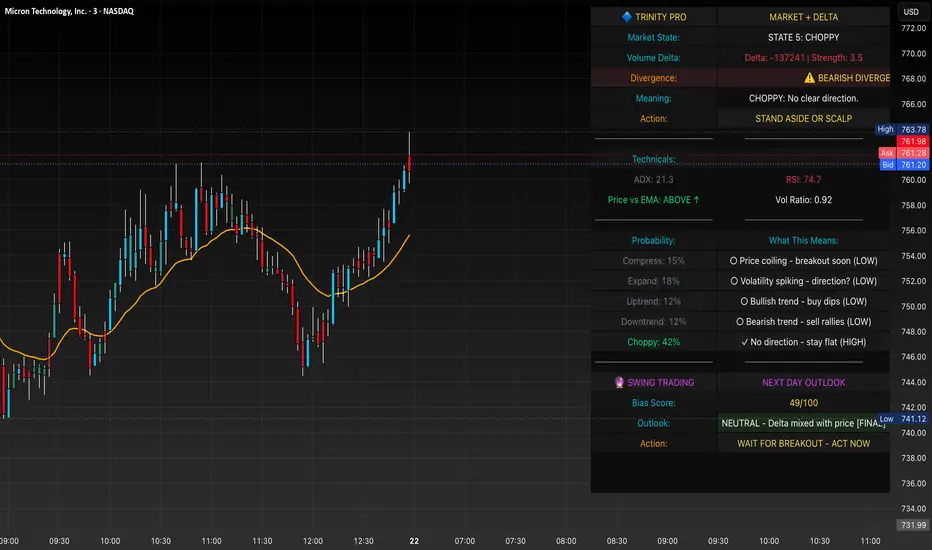Click the 22 date marker on time axis
932x550 pixels.
pos(414,541)
